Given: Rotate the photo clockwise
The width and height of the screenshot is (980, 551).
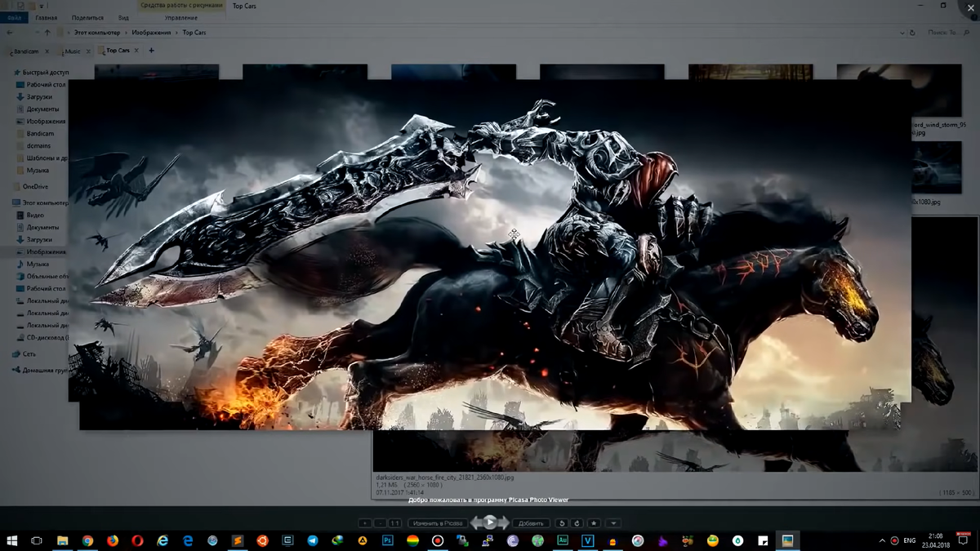Looking at the screenshot, I should click(x=577, y=523).
